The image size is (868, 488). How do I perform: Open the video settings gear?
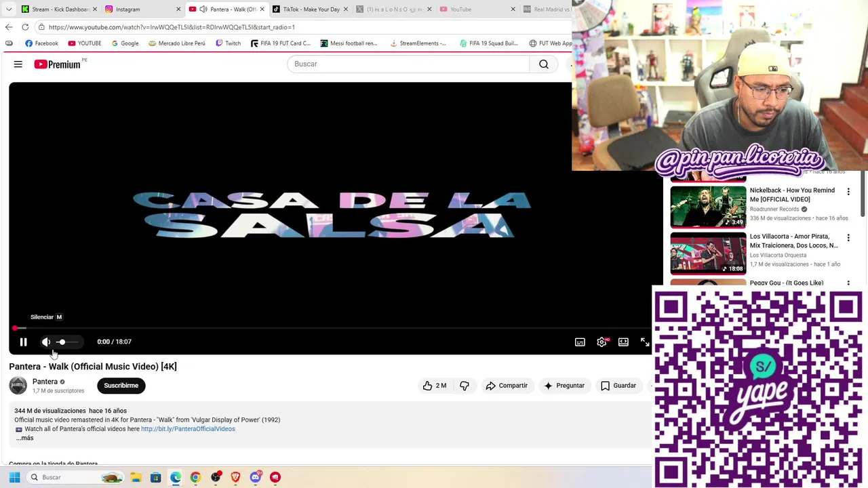click(x=601, y=342)
